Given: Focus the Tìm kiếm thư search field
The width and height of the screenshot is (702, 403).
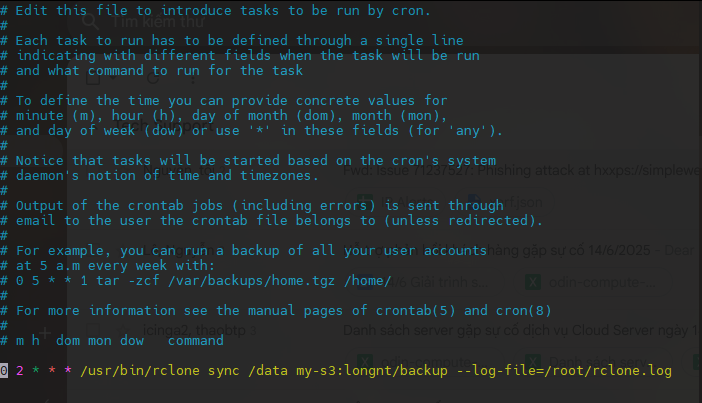Looking at the screenshot, I should click(158, 21).
